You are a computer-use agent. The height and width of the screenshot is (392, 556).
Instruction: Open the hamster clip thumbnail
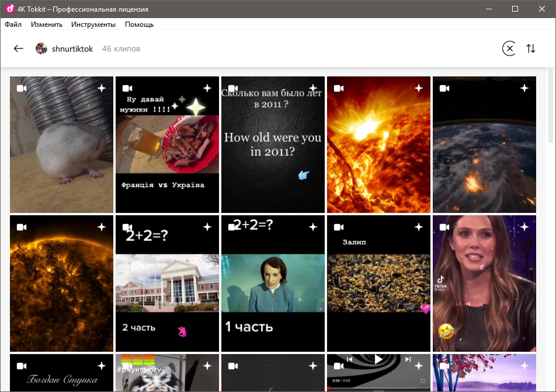point(62,145)
